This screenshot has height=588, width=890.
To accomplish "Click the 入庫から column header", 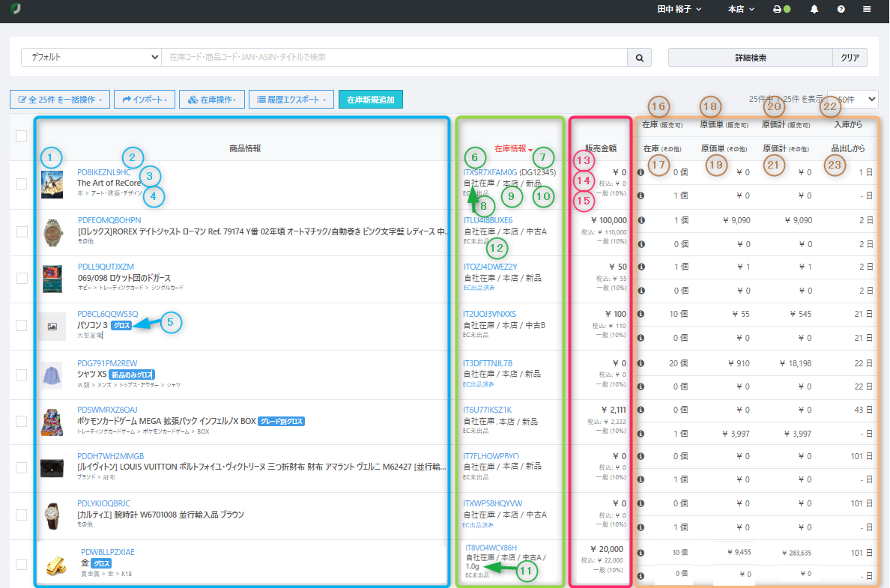I will [x=848, y=125].
